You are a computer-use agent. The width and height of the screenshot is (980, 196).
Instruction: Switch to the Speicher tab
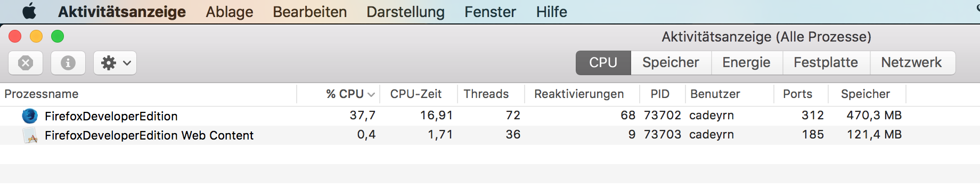click(671, 63)
